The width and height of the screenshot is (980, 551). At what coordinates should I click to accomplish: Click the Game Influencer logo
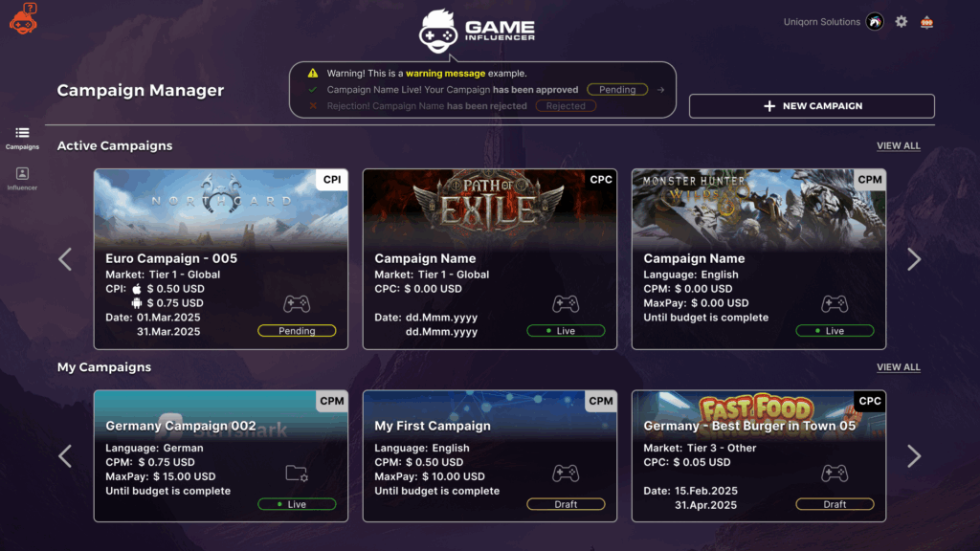coord(477,32)
